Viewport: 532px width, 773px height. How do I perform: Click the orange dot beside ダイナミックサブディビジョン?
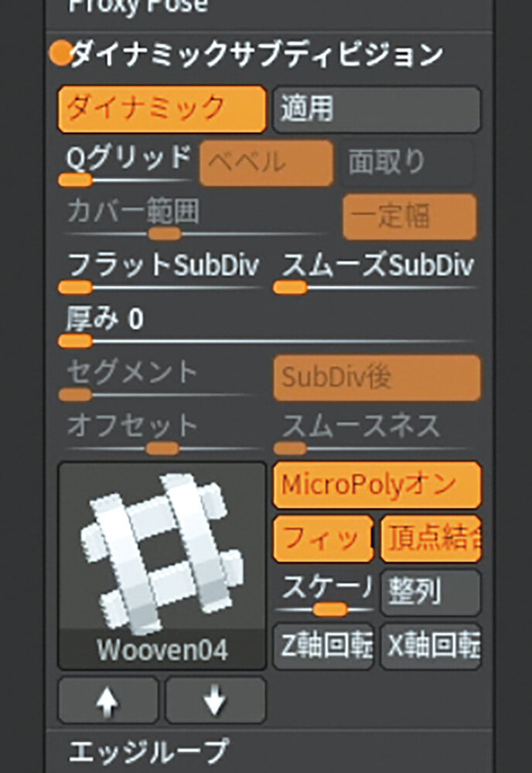61,53
